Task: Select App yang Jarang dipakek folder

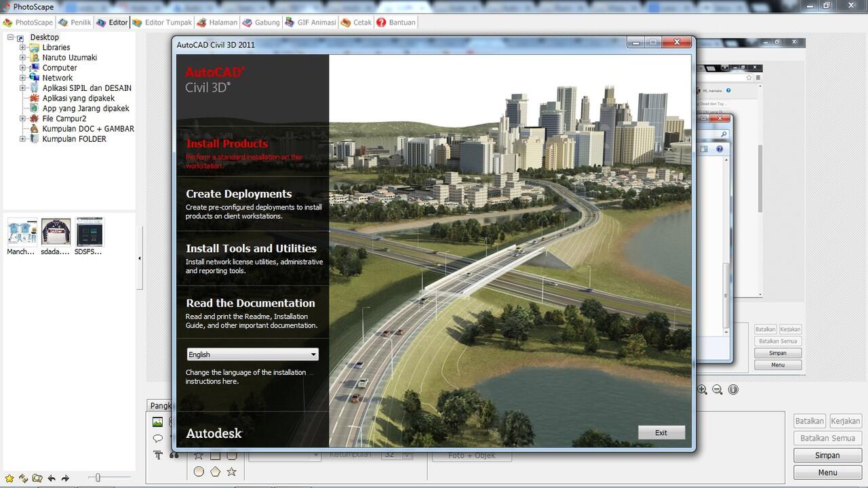Action: [85, 108]
